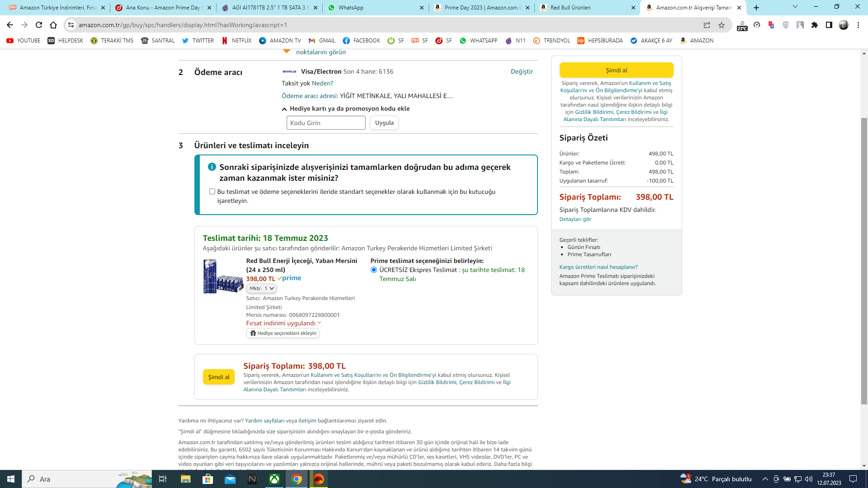This screenshot has height=488, width=868.
Task: Click the Kodu Girin input field
Action: pos(326,123)
